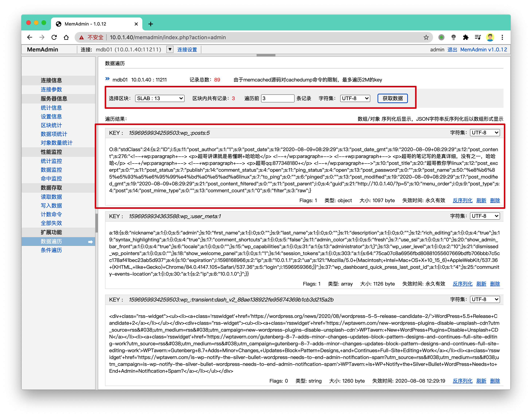Open 连接参数 in the sidebar
Viewport: 532px width, 418px height.
point(51,89)
